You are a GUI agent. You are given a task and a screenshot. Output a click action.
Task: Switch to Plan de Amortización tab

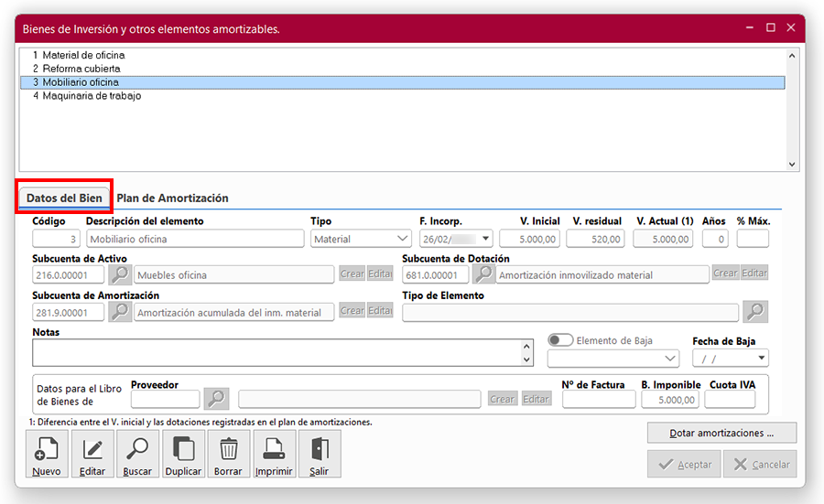click(173, 198)
